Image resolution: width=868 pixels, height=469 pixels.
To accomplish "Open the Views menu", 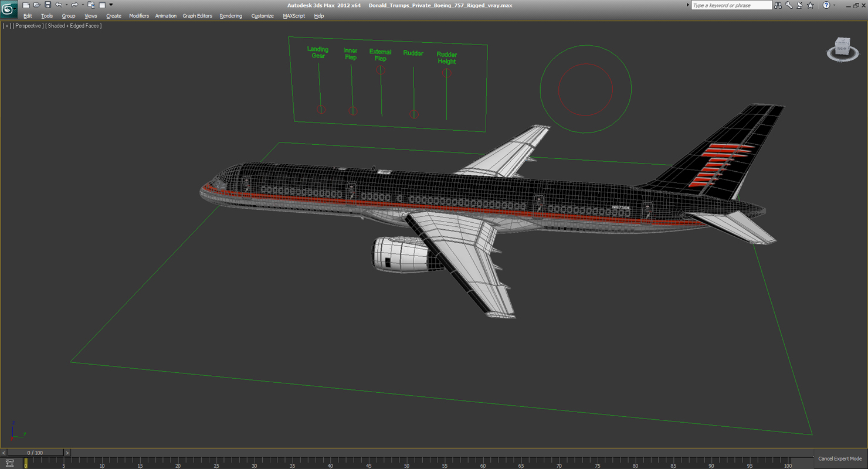I will point(91,16).
